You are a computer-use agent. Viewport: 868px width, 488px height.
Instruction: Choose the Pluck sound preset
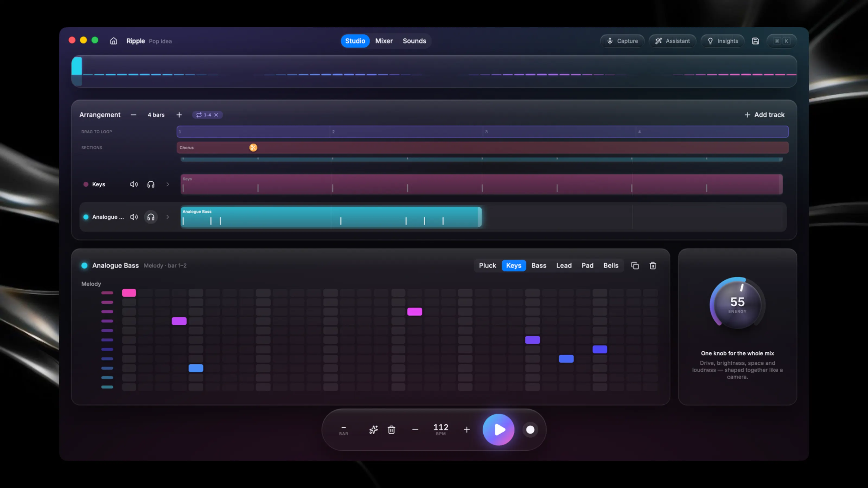click(487, 265)
